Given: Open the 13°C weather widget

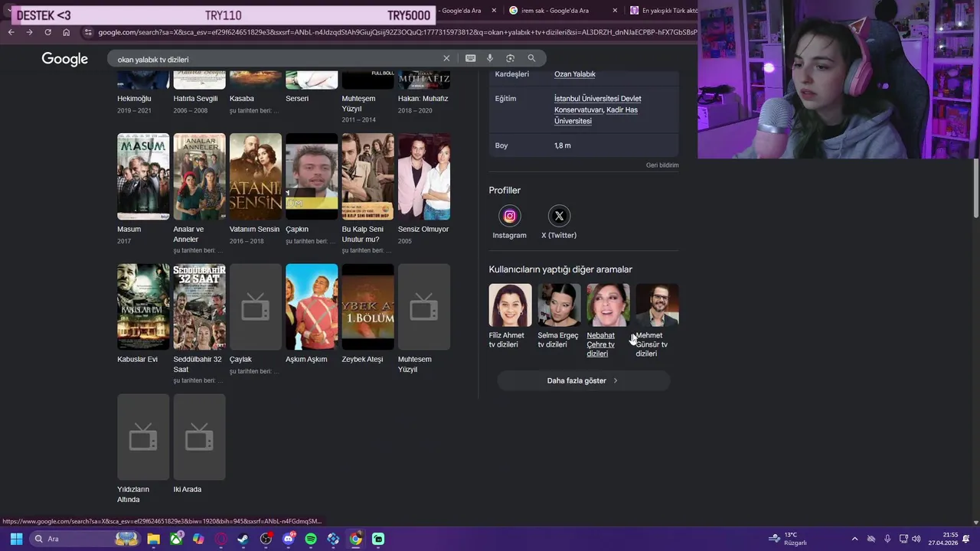Looking at the screenshot, I should [788, 539].
